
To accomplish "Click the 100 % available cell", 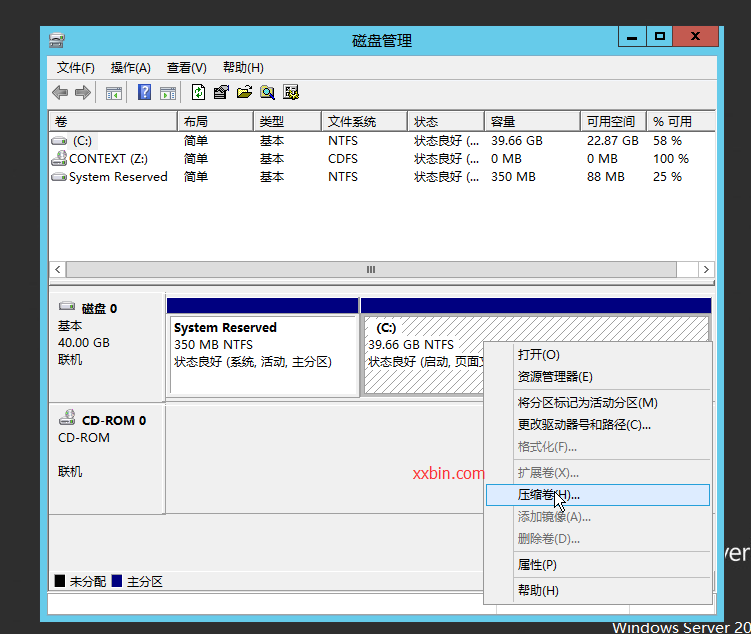I will tap(671, 158).
